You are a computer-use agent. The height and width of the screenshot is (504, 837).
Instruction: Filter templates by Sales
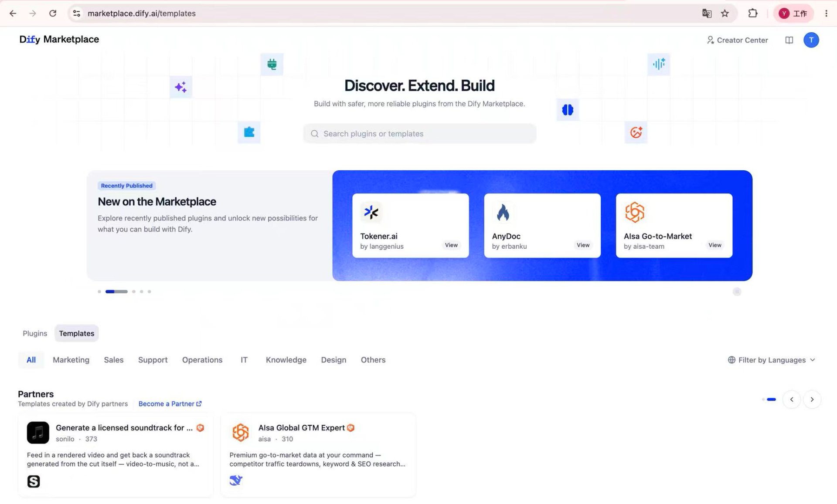click(114, 360)
